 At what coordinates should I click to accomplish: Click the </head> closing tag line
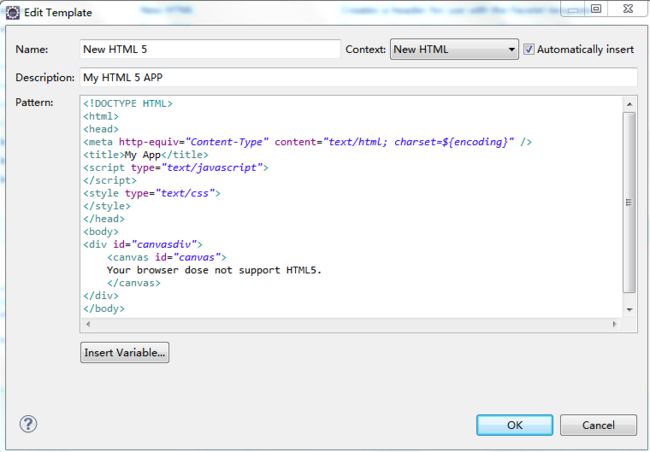[104, 219]
